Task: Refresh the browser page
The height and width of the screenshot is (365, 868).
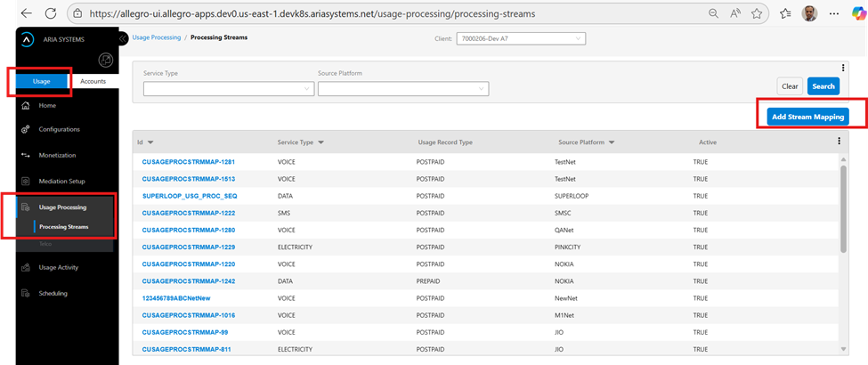Action: (51, 14)
